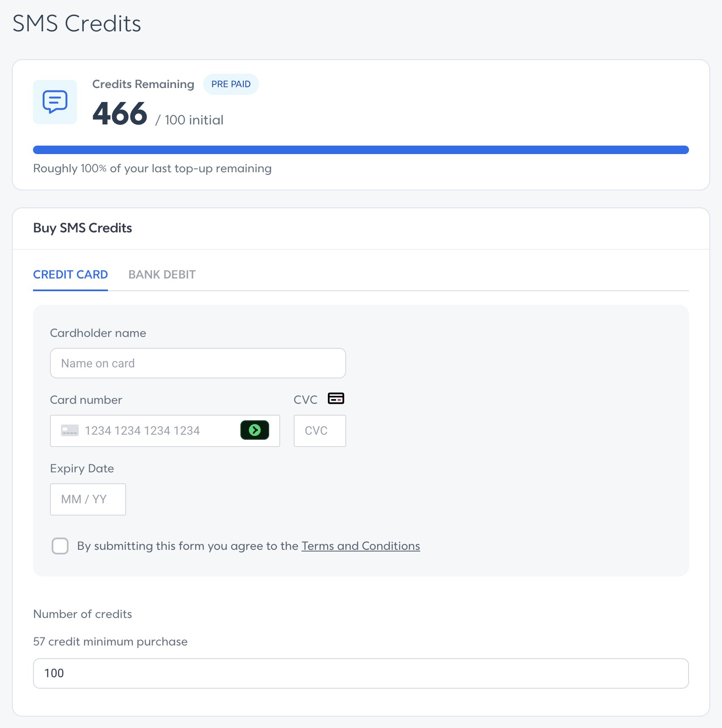Click the card brand icon in card number field

pos(70,430)
